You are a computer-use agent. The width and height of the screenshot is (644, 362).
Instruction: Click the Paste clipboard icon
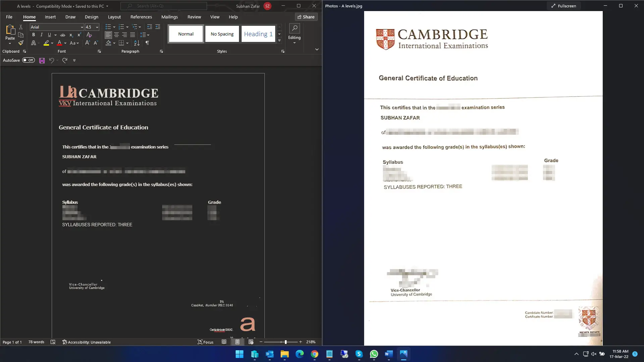coord(10,30)
